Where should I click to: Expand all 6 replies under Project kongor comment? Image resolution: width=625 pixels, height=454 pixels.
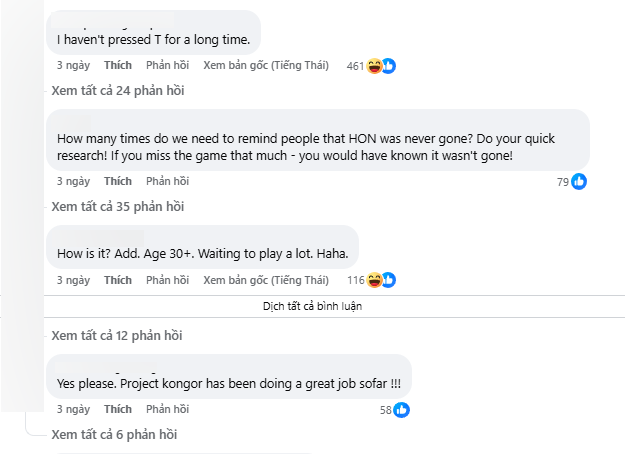(114, 435)
